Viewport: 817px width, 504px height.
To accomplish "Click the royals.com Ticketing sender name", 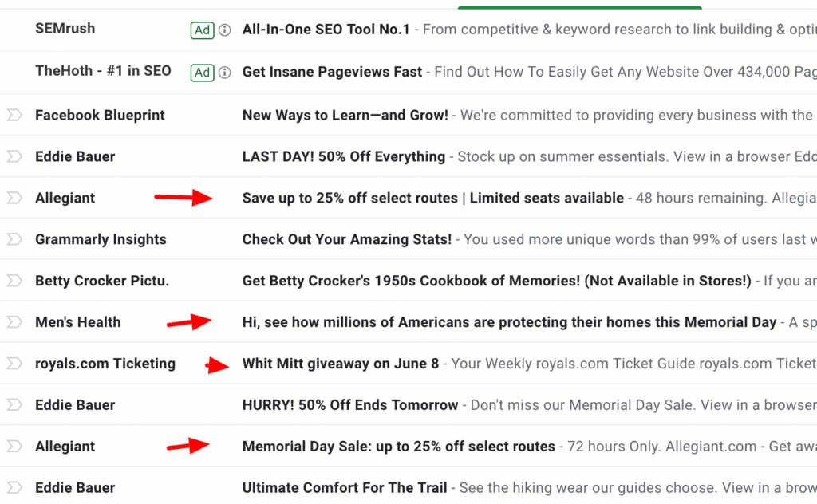I will (x=105, y=363).
